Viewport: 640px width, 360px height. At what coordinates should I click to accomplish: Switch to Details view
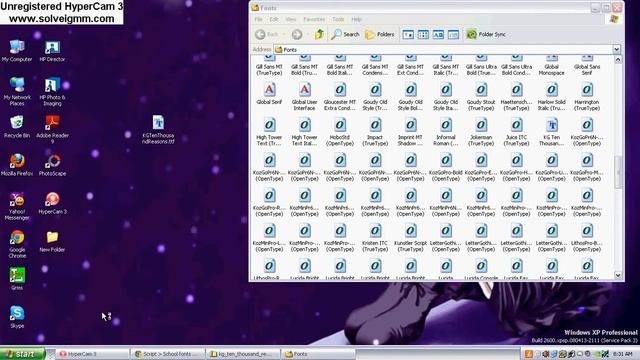pyautogui.click(x=453, y=35)
